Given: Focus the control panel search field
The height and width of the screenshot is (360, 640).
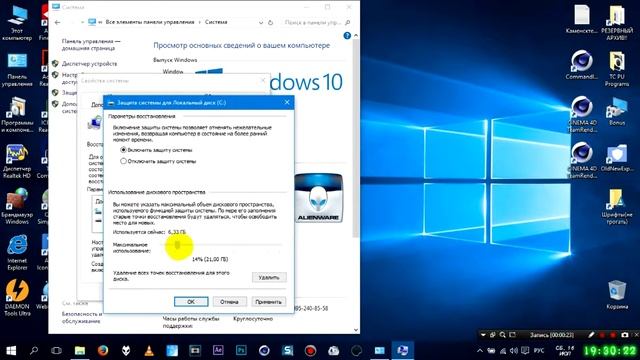Looking at the screenshot, I should (x=313, y=22).
